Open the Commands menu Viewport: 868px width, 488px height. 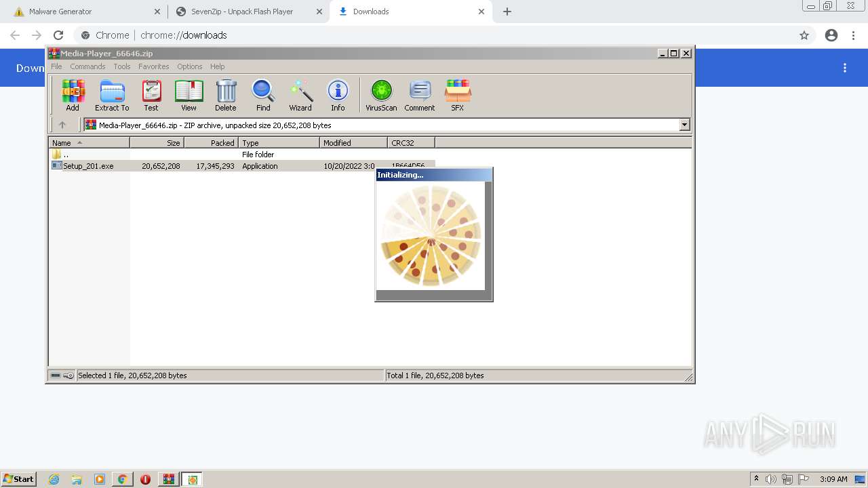click(87, 66)
